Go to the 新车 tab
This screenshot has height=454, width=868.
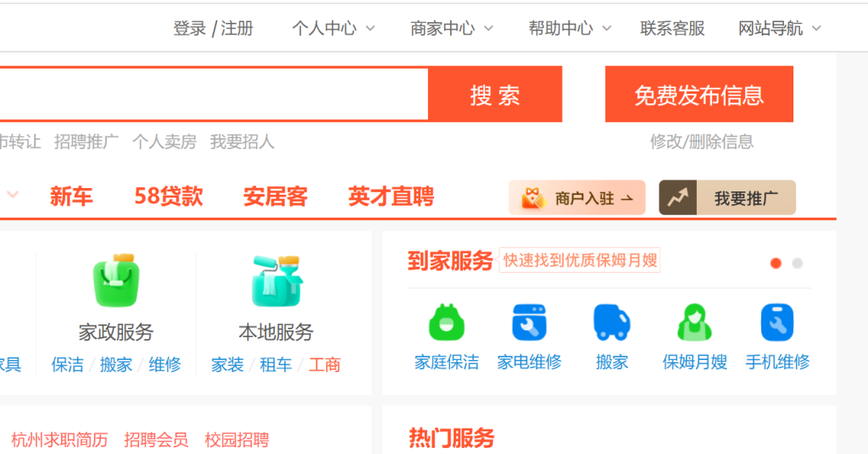(71, 197)
